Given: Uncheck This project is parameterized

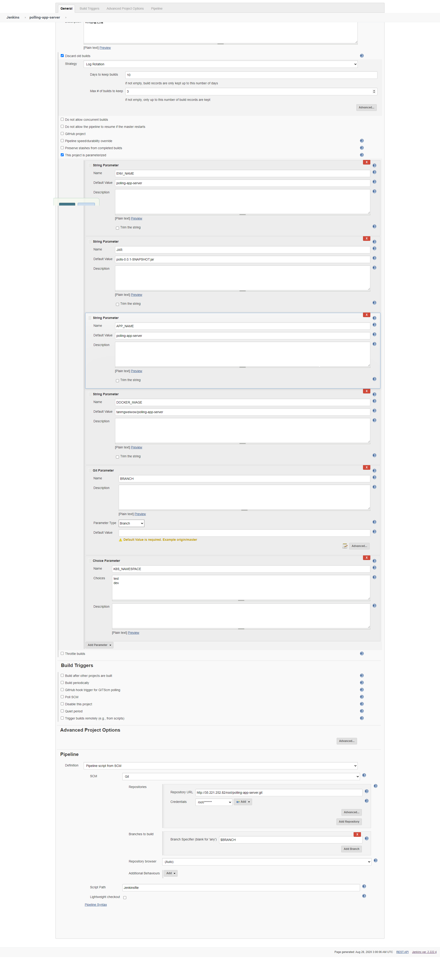Looking at the screenshot, I should [x=62, y=155].
